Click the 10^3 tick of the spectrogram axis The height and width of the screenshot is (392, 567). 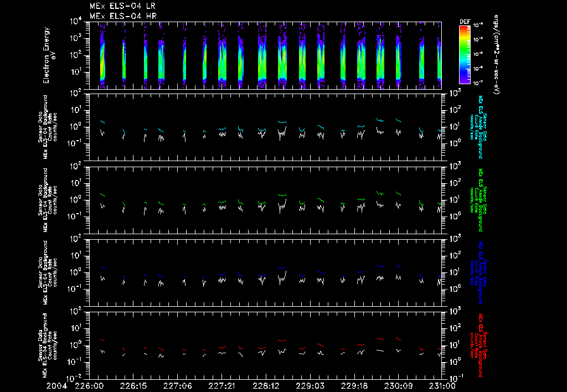(76, 39)
